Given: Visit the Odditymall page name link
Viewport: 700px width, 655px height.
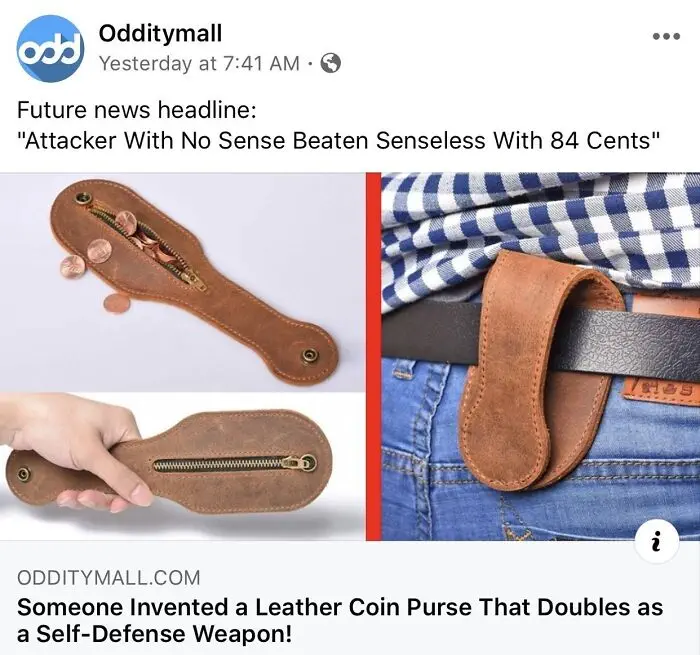Looking at the screenshot, I should [x=160, y=33].
